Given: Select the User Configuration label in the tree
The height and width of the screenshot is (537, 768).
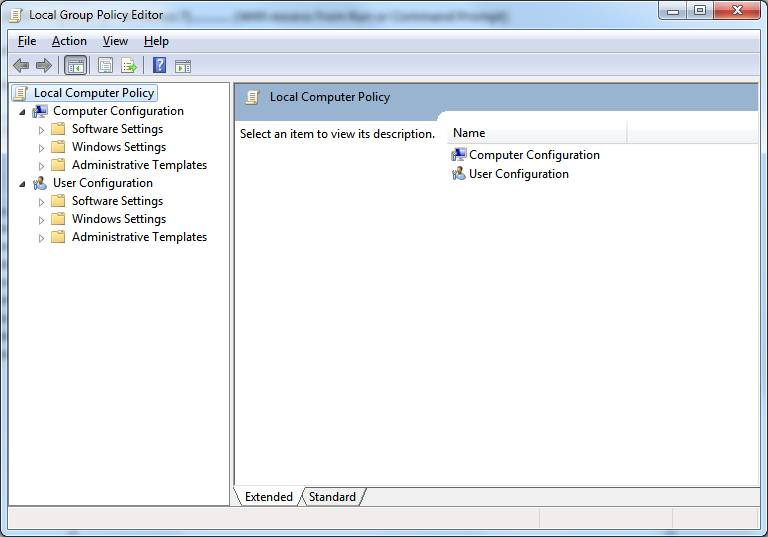Looking at the screenshot, I should click(x=103, y=183).
